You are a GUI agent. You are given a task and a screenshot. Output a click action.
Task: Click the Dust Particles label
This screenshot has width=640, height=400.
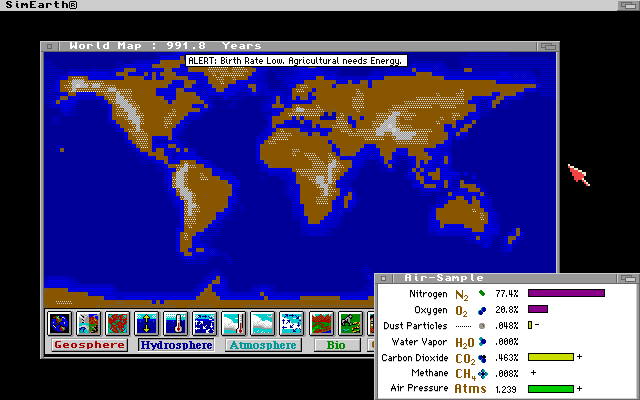pos(415,326)
